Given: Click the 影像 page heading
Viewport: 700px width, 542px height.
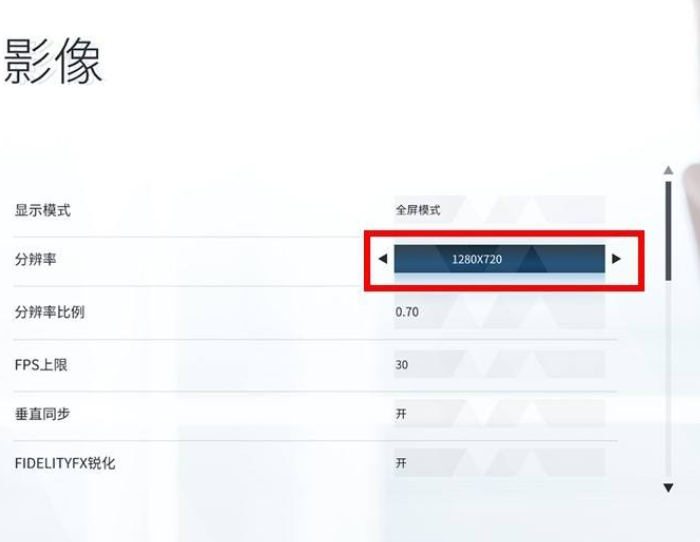Looking at the screenshot, I should pos(53,61).
